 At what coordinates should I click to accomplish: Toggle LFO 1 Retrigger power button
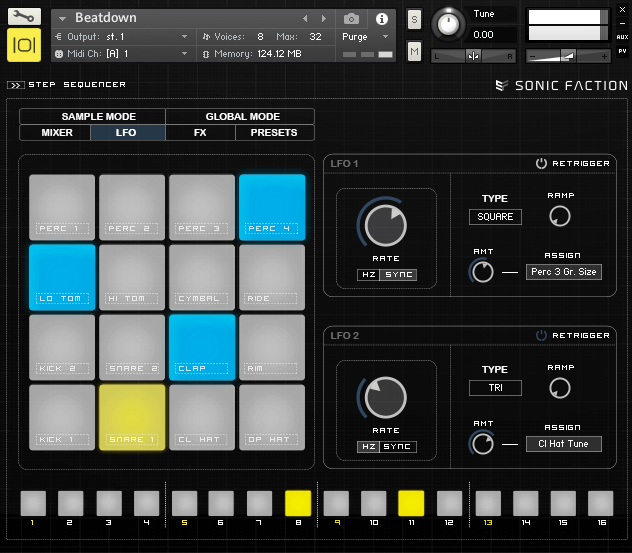pyautogui.click(x=541, y=164)
